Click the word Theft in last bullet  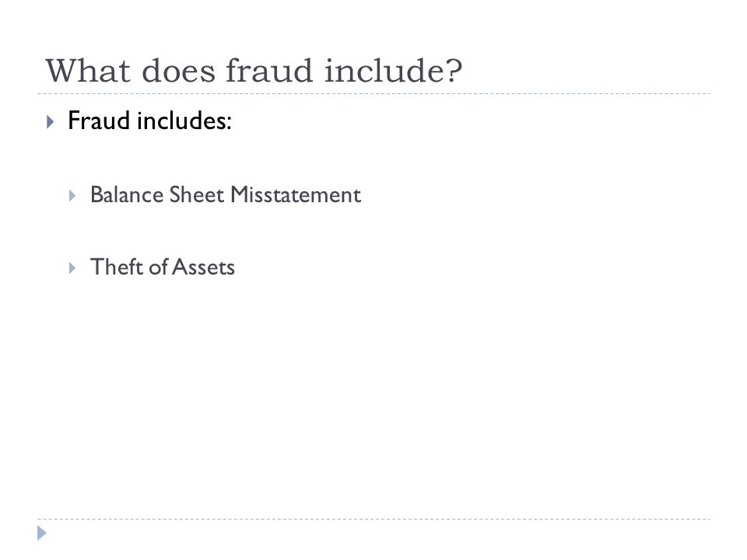pyautogui.click(x=117, y=267)
